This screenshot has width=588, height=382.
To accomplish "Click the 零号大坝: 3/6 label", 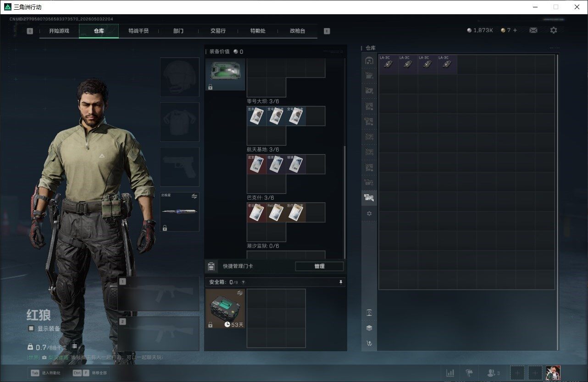I will [x=263, y=101].
